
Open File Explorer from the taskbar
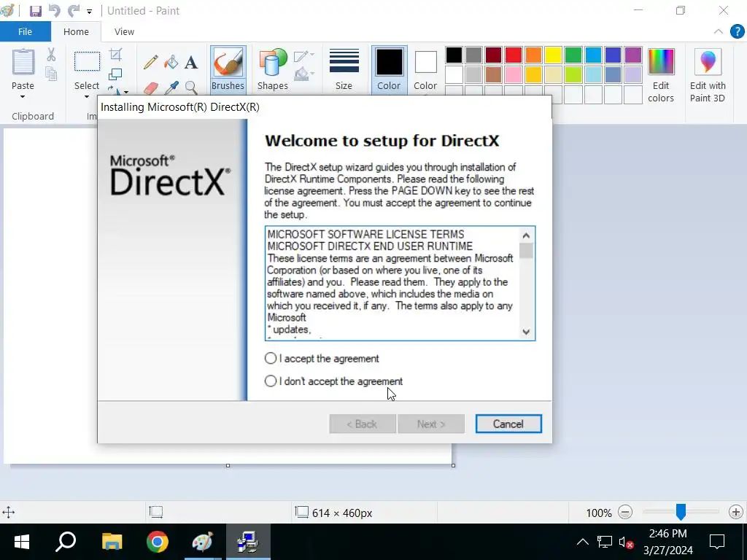(x=112, y=542)
